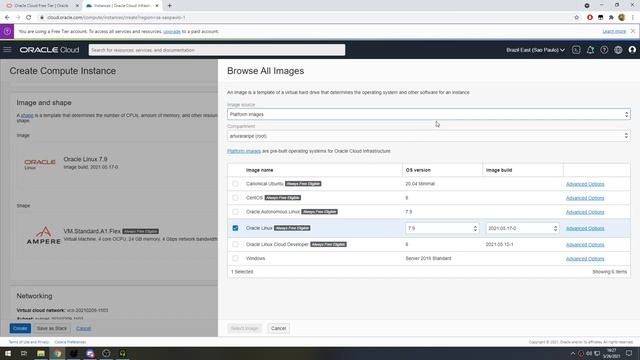The height and width of the screenshot is (360, 640).
Task: Open Advanced Options for CentOS
Action: pyautogui.click(x=585, y=198)
